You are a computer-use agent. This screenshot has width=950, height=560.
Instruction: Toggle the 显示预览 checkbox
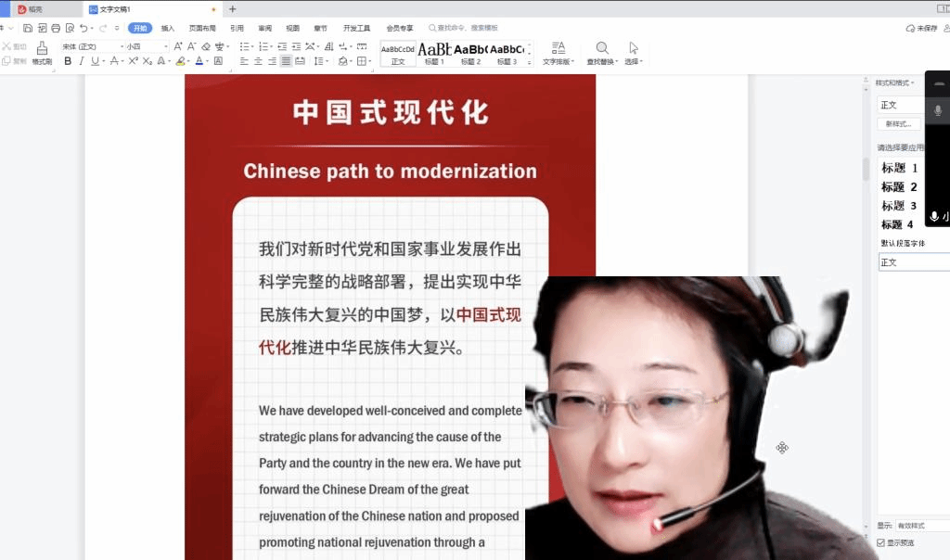(x=880, y=542)
